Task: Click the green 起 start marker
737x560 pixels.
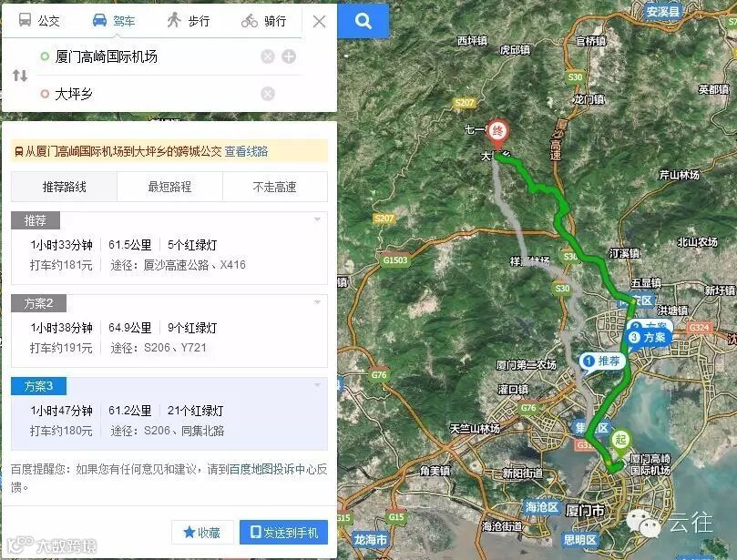Action: 620,443
